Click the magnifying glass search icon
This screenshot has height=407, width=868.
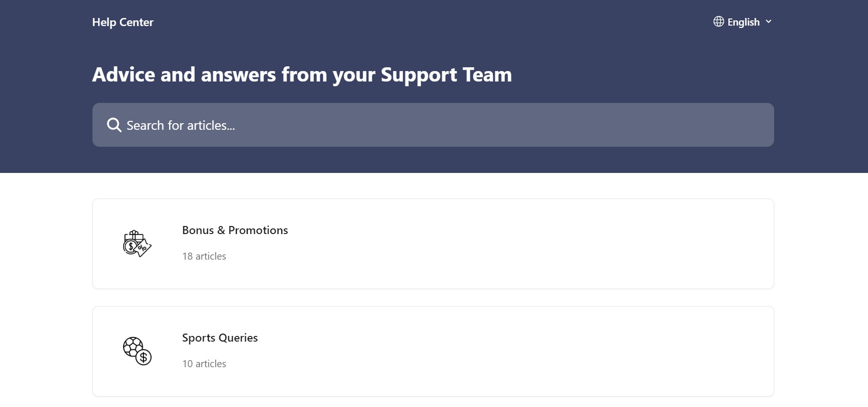point(114,125)
